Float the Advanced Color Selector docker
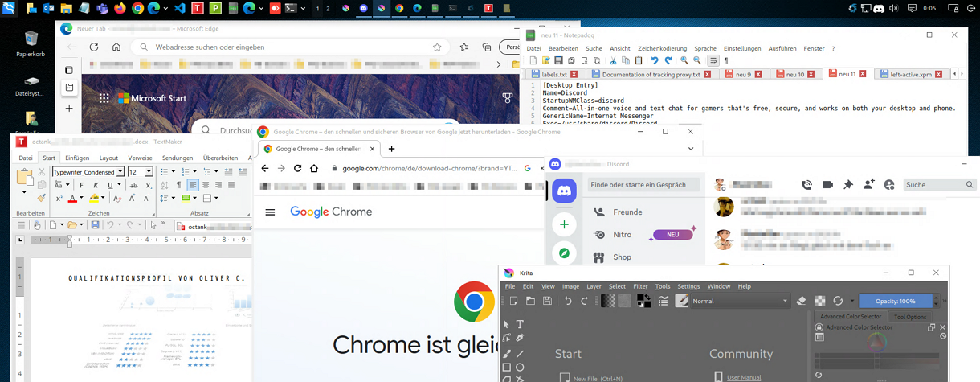980x382 pixels. point(932,327)
